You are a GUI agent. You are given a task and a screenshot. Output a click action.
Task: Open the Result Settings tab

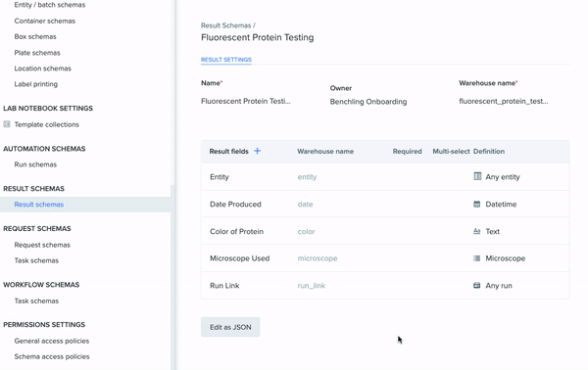click(226, 60)
